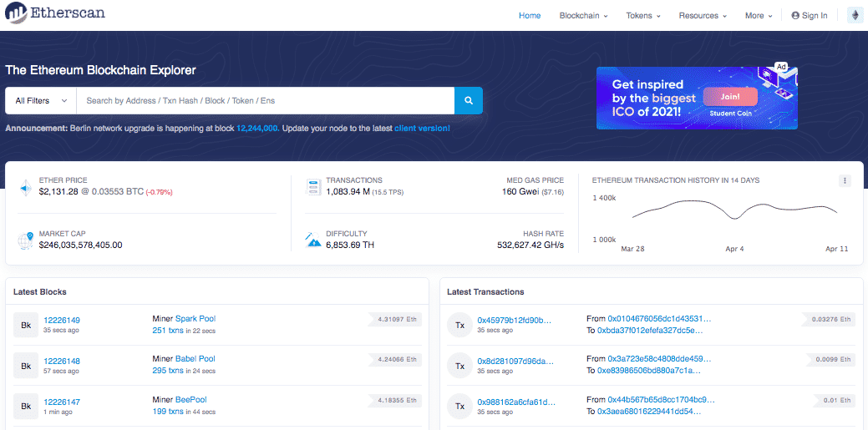
Task: Click the Tx icon for 0x8d281097d96da
Action: coord(459,366)
